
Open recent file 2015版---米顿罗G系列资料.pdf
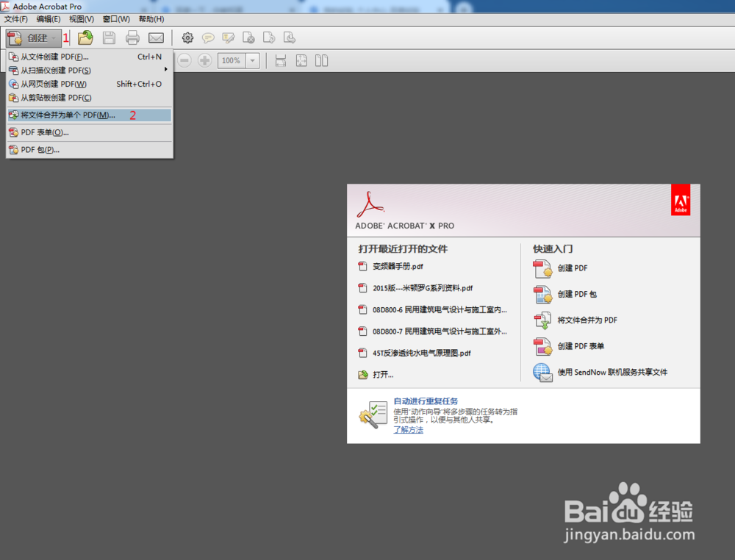coord(423,288)
